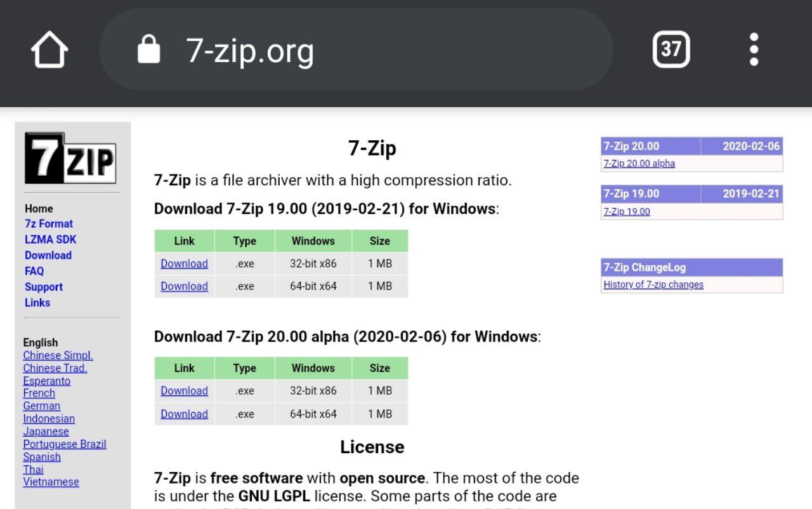Download 7-Zip 20.00 alpha 64-bit x64

pyautogui.click(x=184, y=414)
